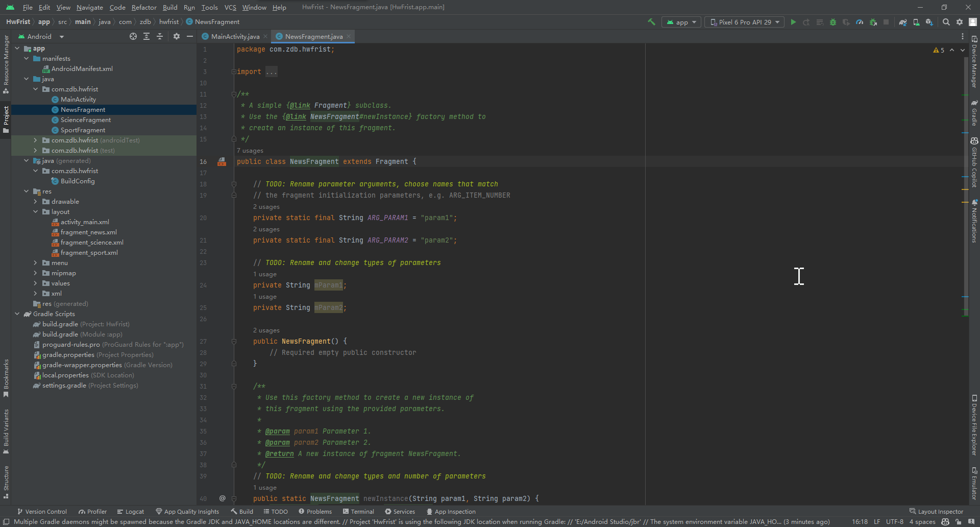Screen dimensions: 980x527
Task: Open the Pixel 6 Pro API 29 dropdown
Action: pos(745,22)
